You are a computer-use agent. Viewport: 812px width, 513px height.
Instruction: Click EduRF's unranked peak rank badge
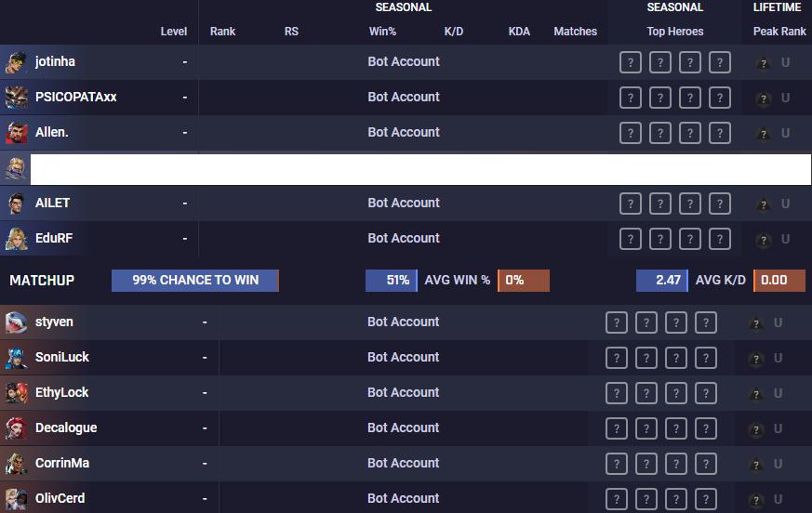(764, 240)
